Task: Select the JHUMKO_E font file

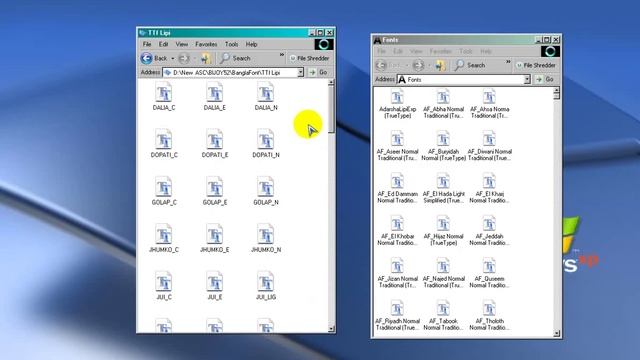Action: tap(215, 238)
